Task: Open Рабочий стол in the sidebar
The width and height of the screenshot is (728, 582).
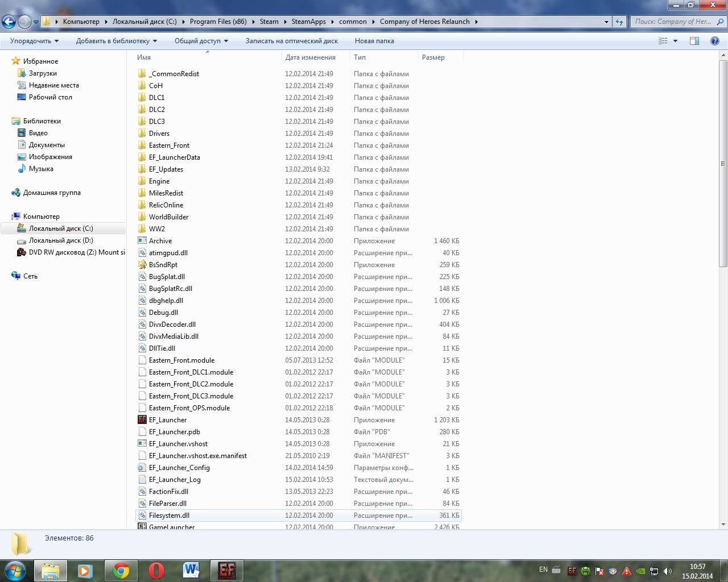Action: 51,97
